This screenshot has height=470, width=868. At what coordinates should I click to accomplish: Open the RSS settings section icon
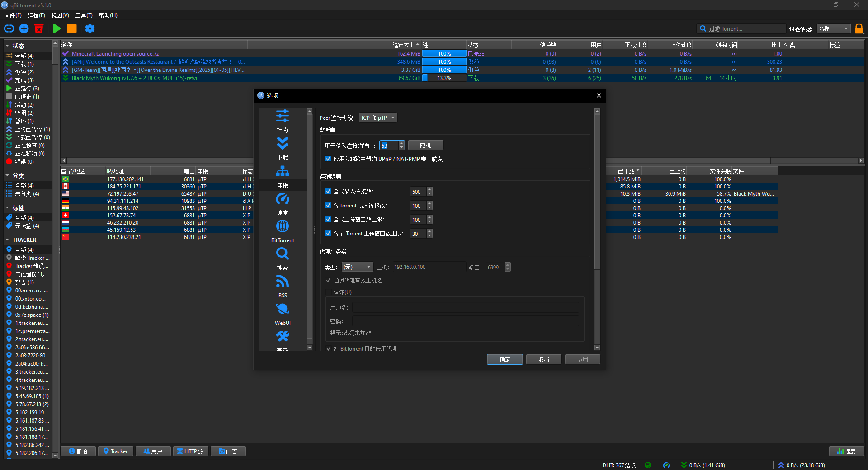tap(283, 282)
